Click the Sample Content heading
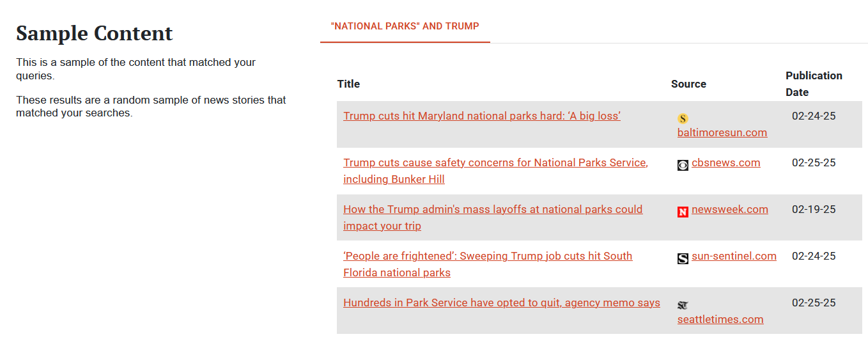The height and width of the screenshot is (339, 868). (95, 33)
